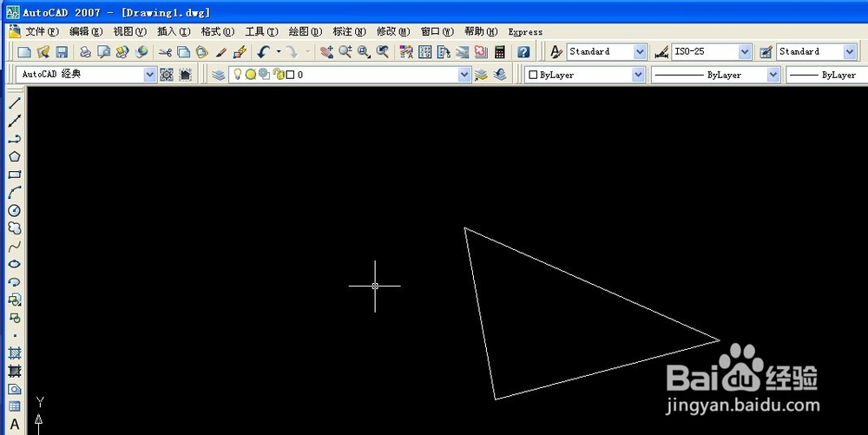Open the 插入(I) menu
This screenshot has height=435, width=868.
(174, 31)
